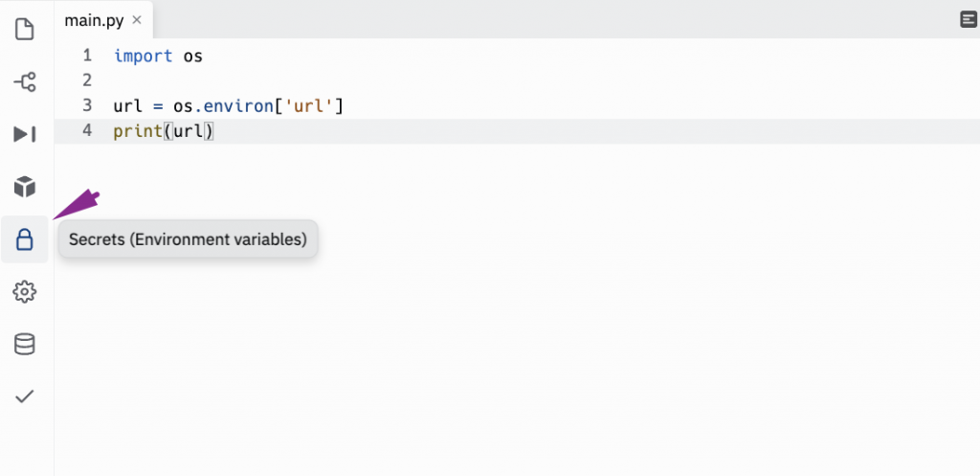980x476 pixels.
Task: Open the Unit tests checkmark icon
Action: [25, 396]
